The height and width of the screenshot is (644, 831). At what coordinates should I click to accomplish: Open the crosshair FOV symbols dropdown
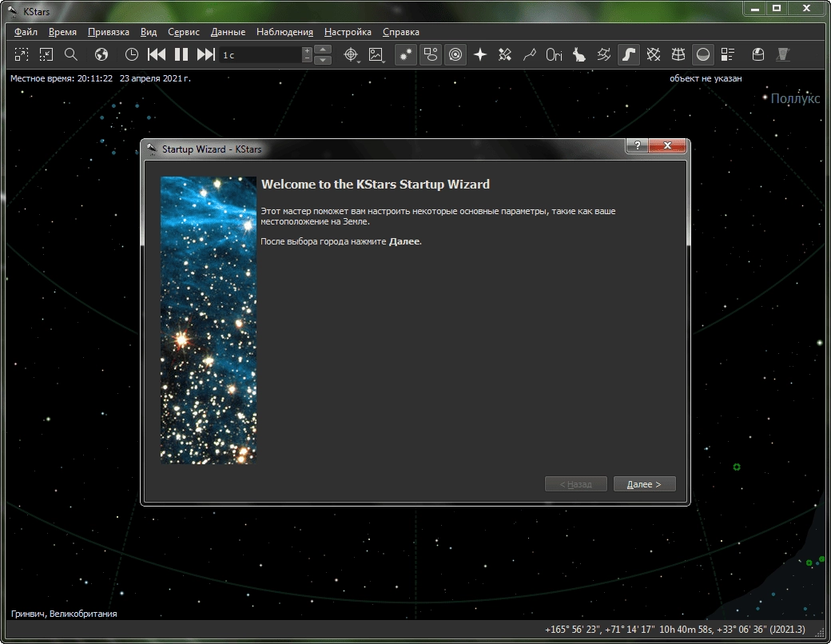tap(351, 54)
